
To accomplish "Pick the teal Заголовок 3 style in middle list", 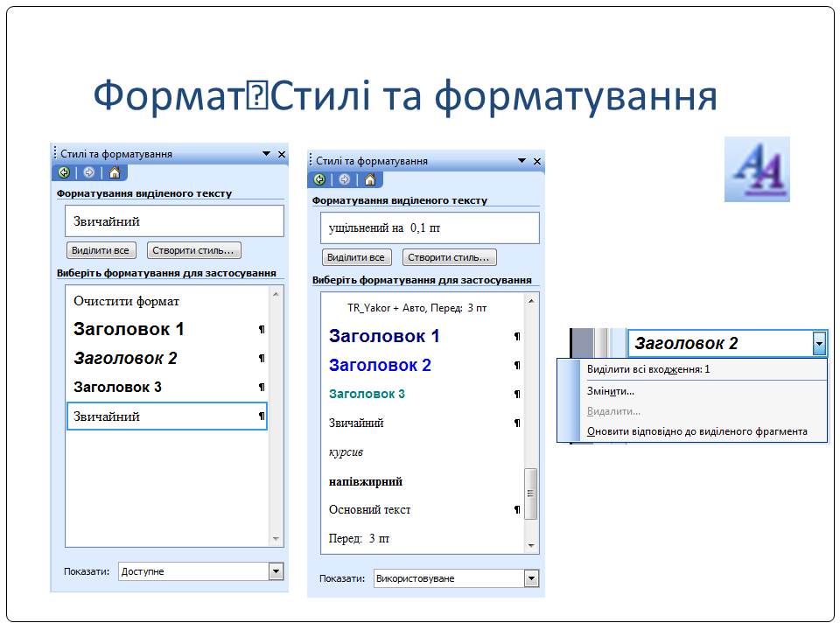I will [x=367, y=394].
